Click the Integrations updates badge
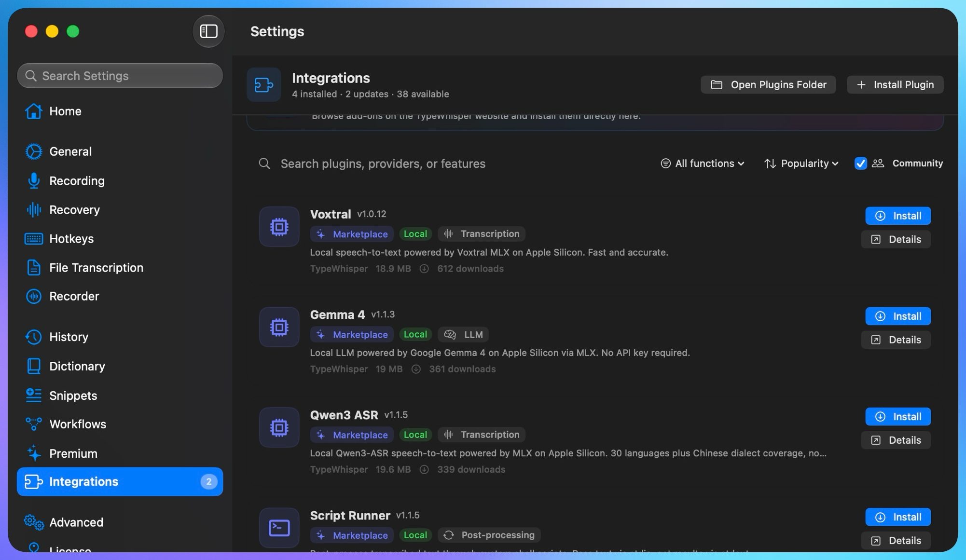Screen dimensions: 966x560 pyautogui.click(x=208, y=481)
